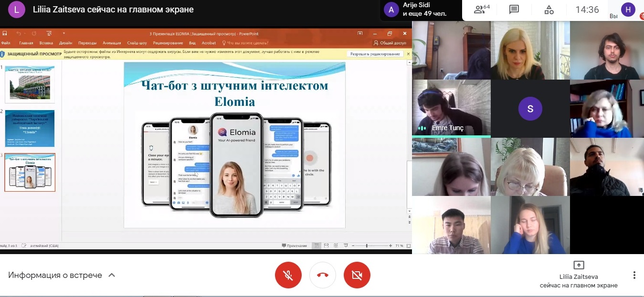
Task: Toggle the camera with red video button
Action: [x=357, y=275]
